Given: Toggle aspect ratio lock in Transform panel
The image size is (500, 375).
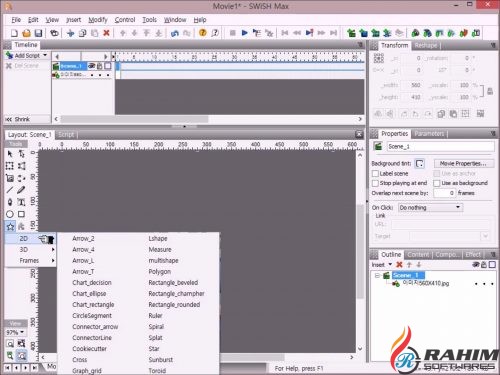Looking at the screenshot, I should pyautogui.click(x=490, y=91).
